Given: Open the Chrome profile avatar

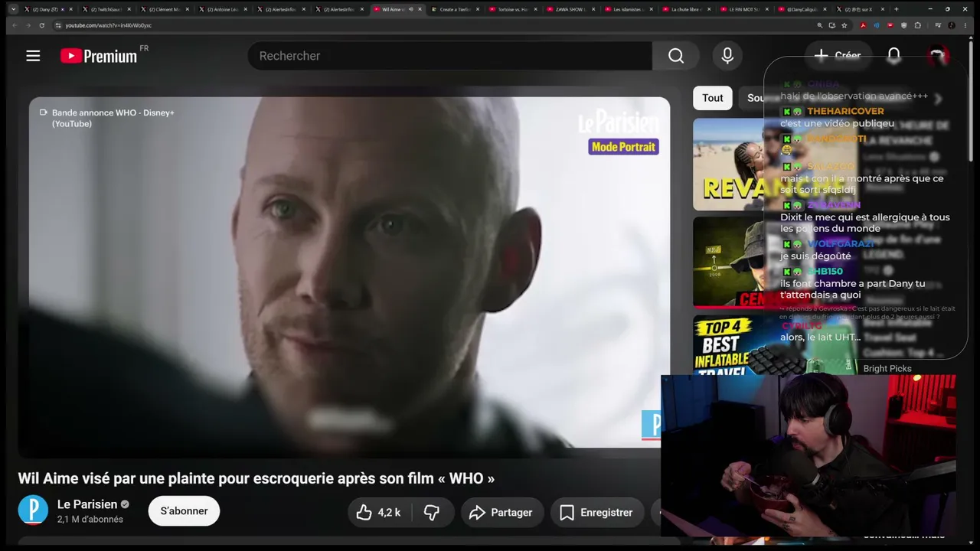Looking at the screenshot, I should click(x=952, y=25).
